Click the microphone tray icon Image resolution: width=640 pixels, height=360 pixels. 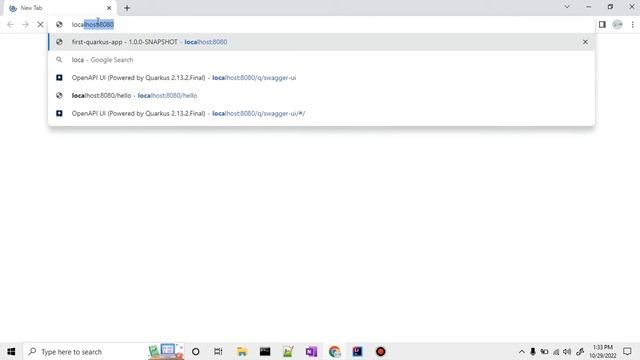(x=533, y=351)
